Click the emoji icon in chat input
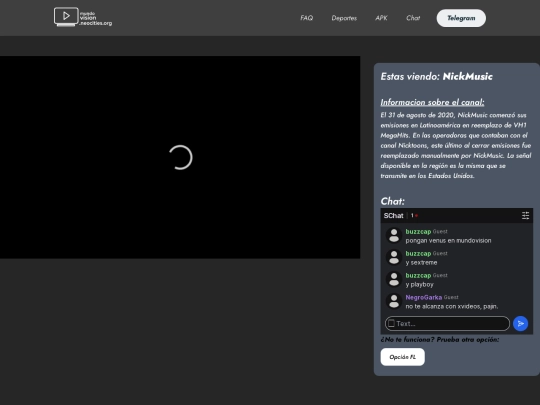Screen dimensions: 540x405 391,323
